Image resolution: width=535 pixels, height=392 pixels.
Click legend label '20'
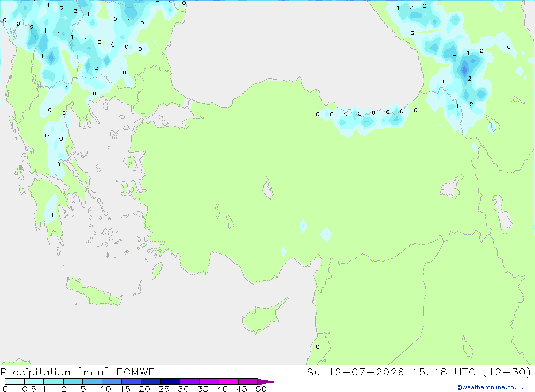pyautogui.click(x=144, y=389)
